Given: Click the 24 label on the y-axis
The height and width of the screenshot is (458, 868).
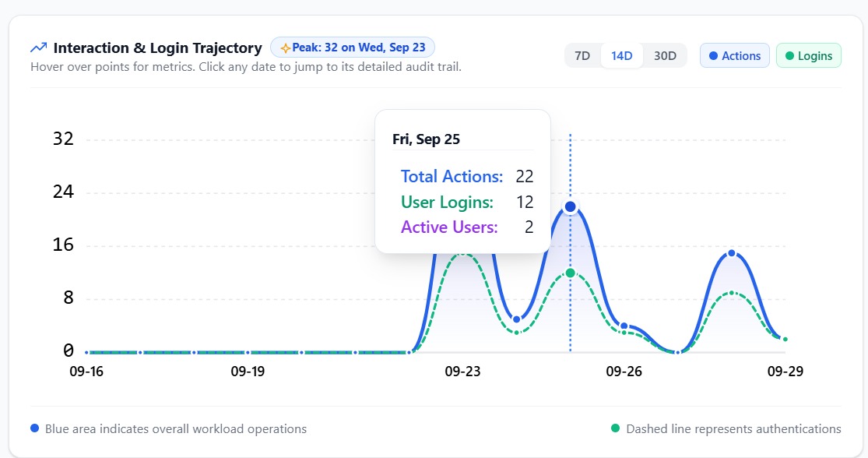Looking at the screenshot, I should (63, 192).
